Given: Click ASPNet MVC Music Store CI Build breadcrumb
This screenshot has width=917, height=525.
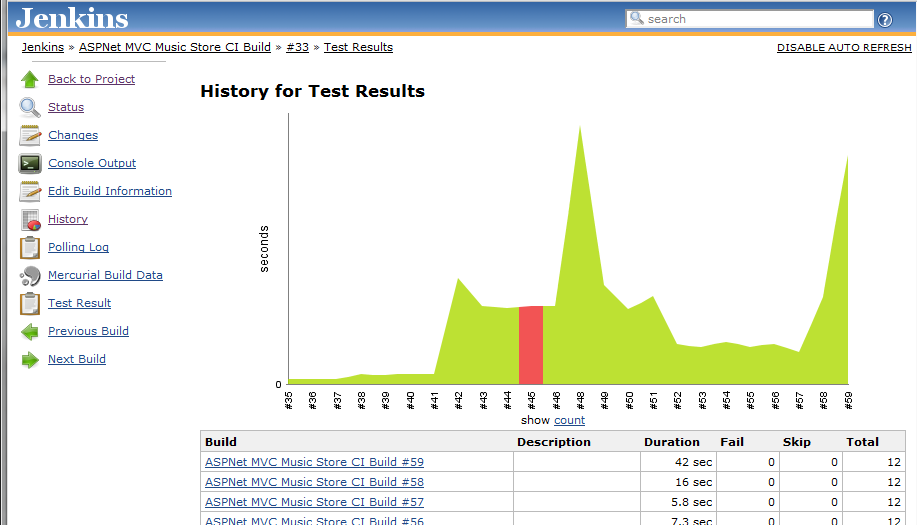Looking at the screenshot, I should [175, 47].
